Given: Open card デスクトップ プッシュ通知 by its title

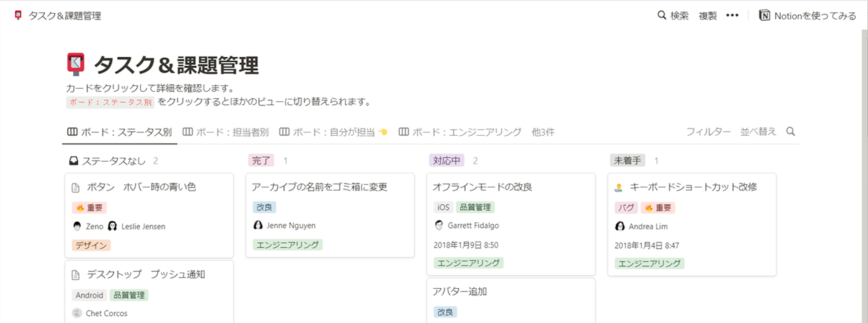Looking at the screenshot, I should tap(146, 274).
